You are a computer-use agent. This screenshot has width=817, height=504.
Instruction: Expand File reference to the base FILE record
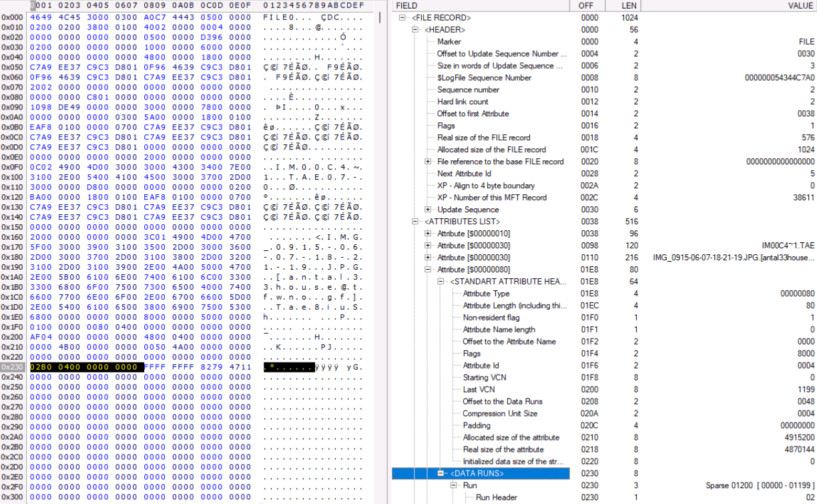pyautogui.click(x=428, y=162)
